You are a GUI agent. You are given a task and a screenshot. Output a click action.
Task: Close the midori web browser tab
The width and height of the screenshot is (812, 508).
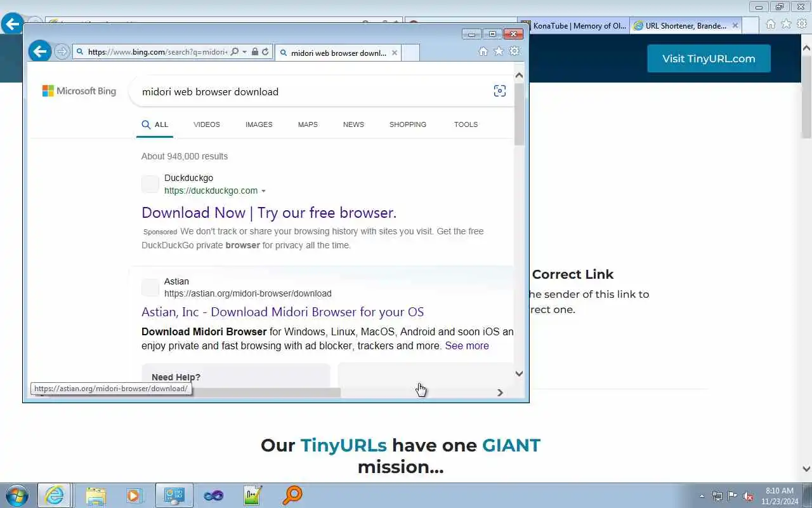click(x=394, y=53)
